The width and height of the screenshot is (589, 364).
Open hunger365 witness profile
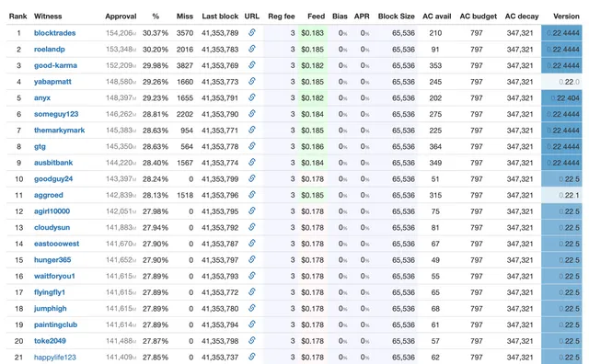point(52,260)
